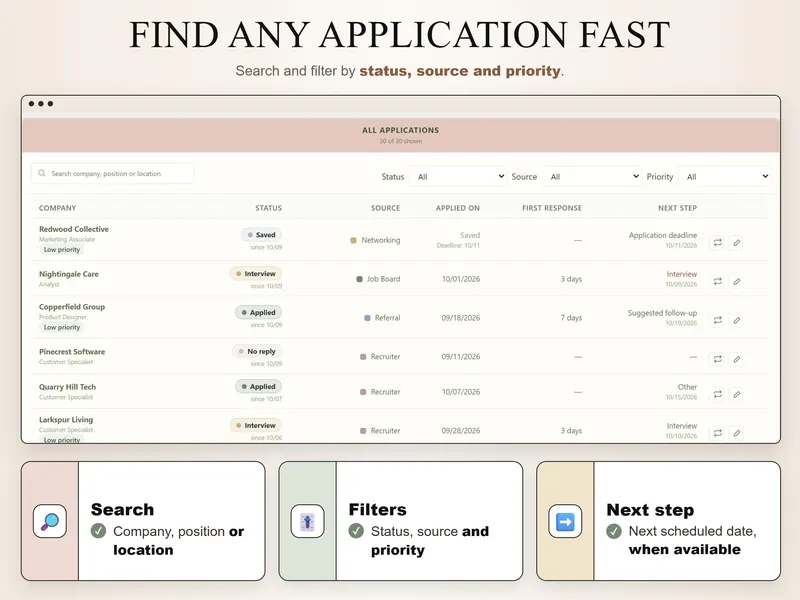The image size is (800, 600).
Task: Select the Pinecrest Software company name
Action: click(x=72, y=352)
